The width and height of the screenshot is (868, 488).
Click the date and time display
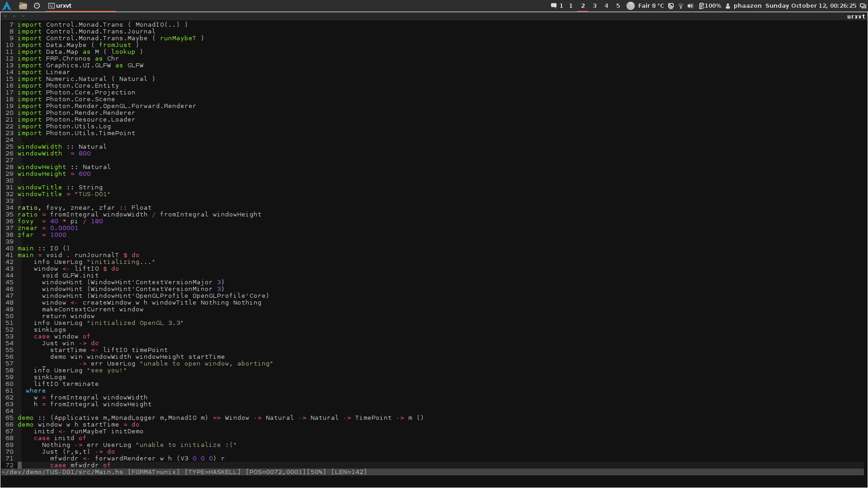click(x=810, y=6)
